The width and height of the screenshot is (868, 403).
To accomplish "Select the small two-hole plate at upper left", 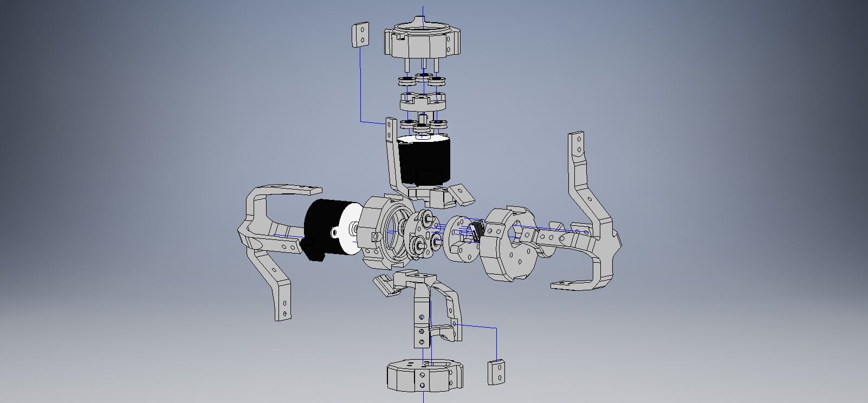I will click(x=360, y=35).
